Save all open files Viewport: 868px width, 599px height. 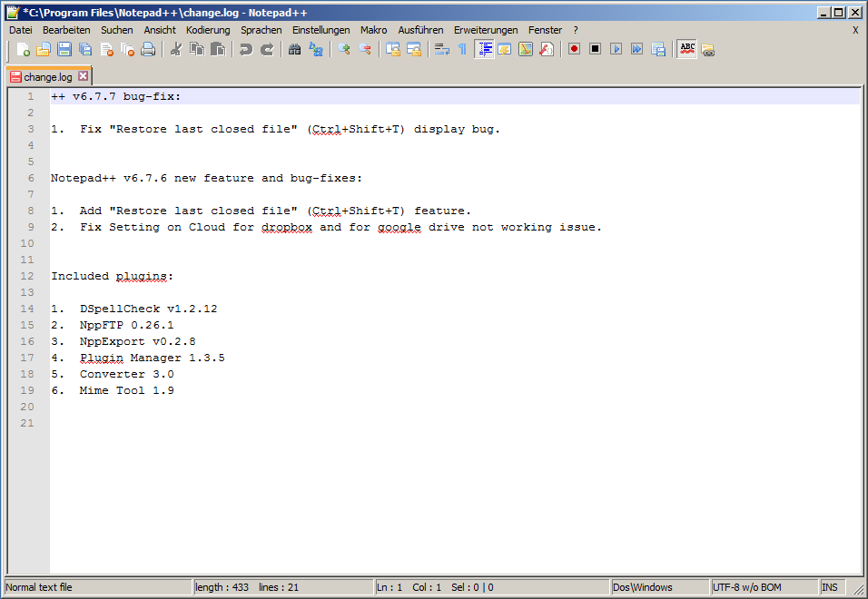(x=84, y=49)
